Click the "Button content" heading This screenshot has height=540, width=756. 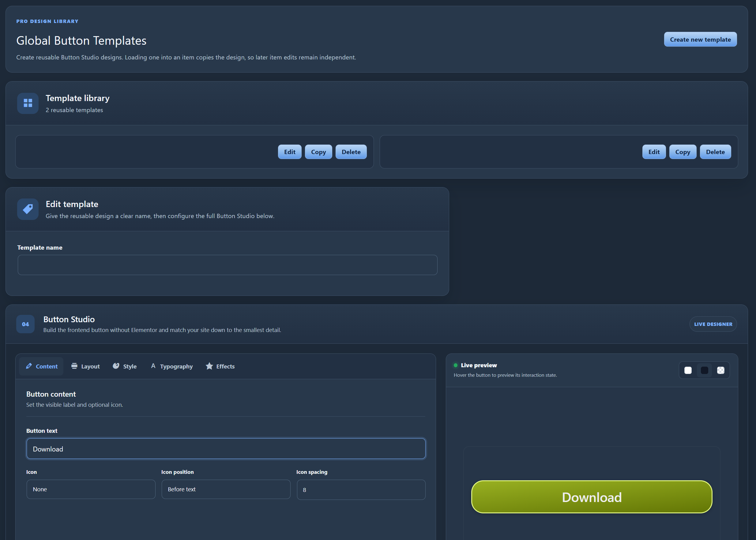click(51, 395)
